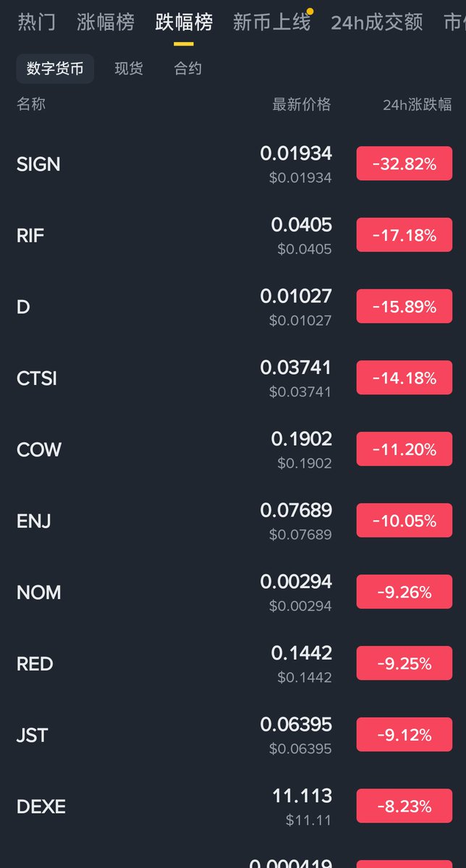
Task: Select the 合约 filter
Action: click(x=187, y=69)
